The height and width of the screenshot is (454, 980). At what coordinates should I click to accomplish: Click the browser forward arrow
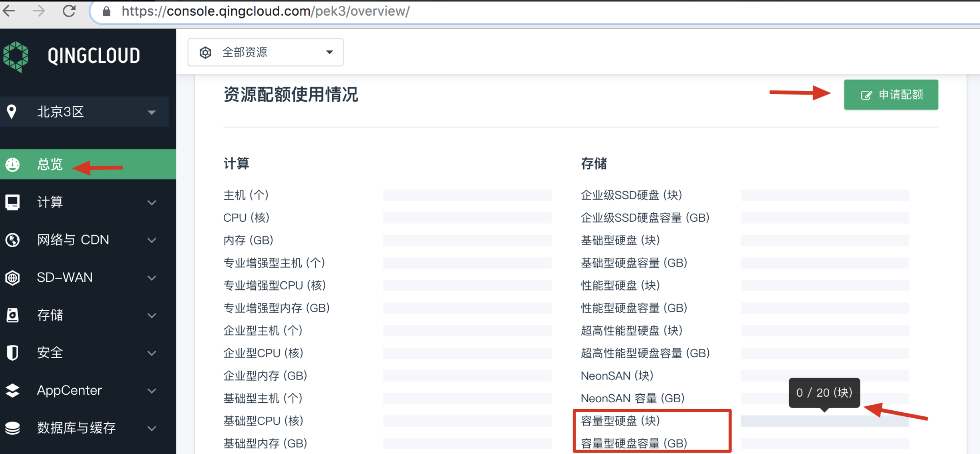(39, 11)
